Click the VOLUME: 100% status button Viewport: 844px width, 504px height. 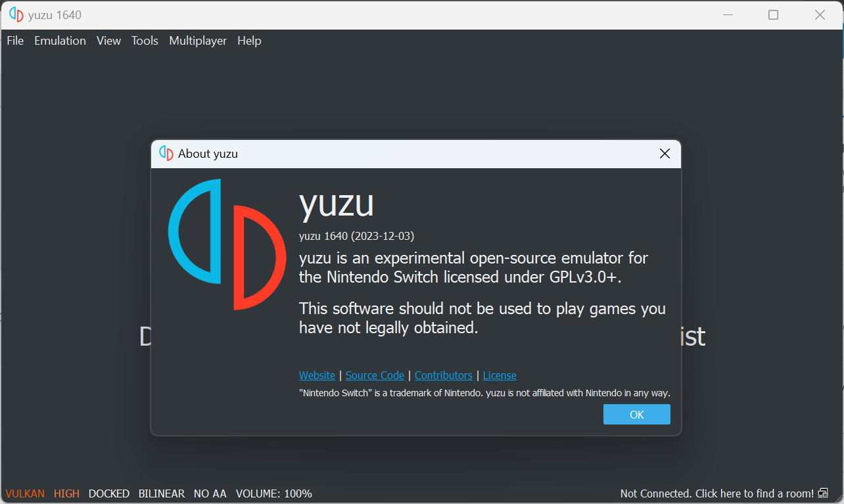(x=274, y=493)
